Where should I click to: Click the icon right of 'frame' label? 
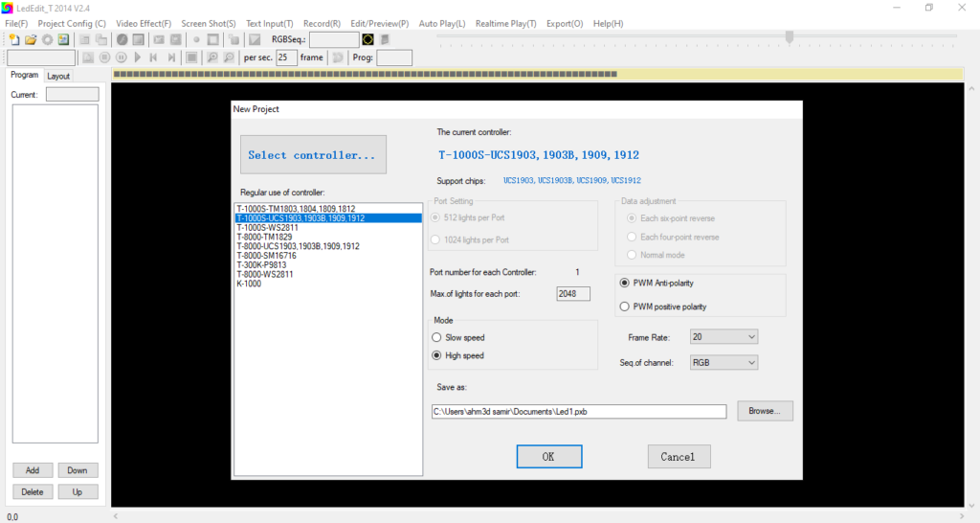[x=338, y=57]
